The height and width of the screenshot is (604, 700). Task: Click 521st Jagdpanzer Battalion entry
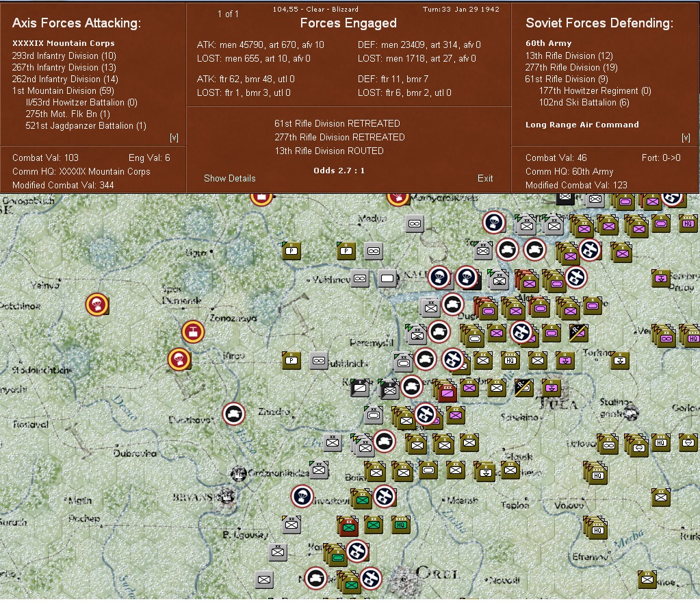click(86, 125)
